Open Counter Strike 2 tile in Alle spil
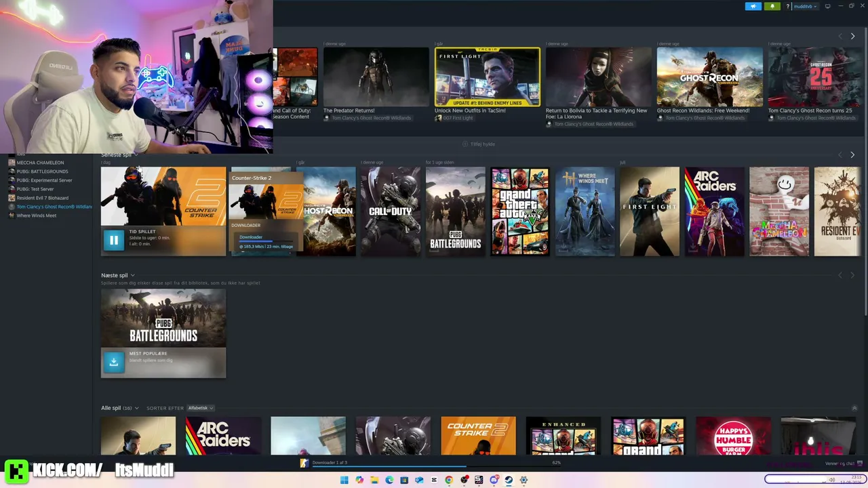Viewport: 868px width, 488px height. [478, 436]
